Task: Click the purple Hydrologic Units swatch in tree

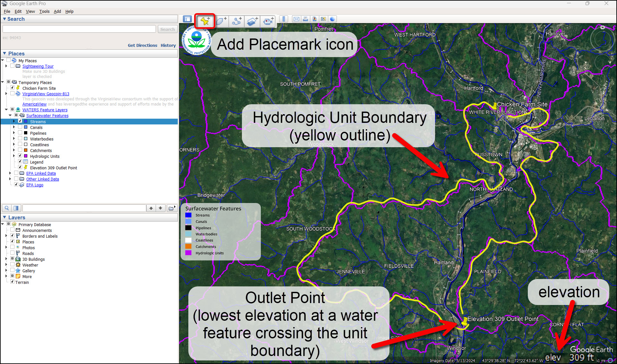Action: pos(26,156)
